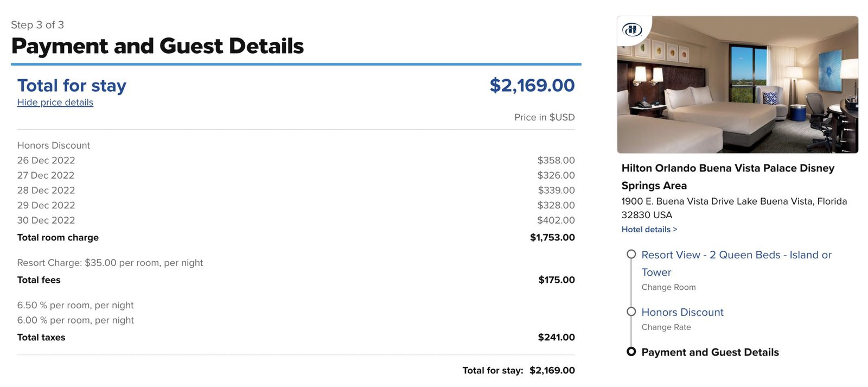This screenshot has height=387, width=868.
Task: Switch to the Payment and Guest Details stage
Action: [x=710, y=352]
